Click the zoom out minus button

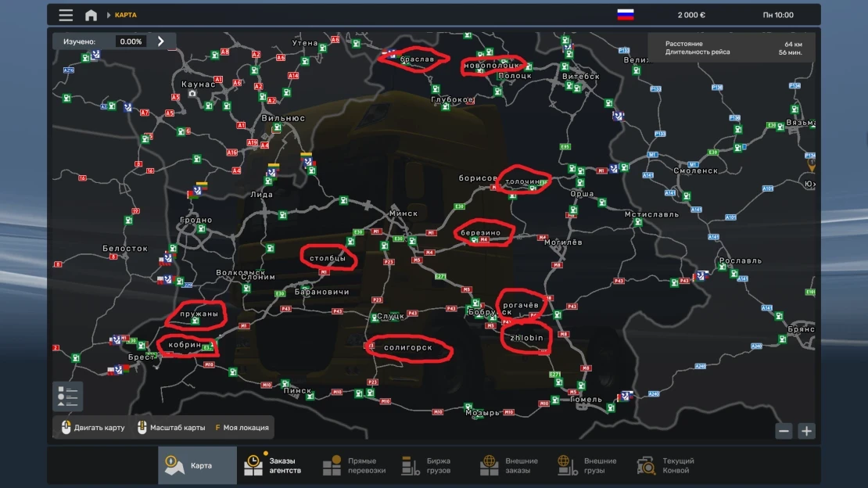tap(783, 430)
